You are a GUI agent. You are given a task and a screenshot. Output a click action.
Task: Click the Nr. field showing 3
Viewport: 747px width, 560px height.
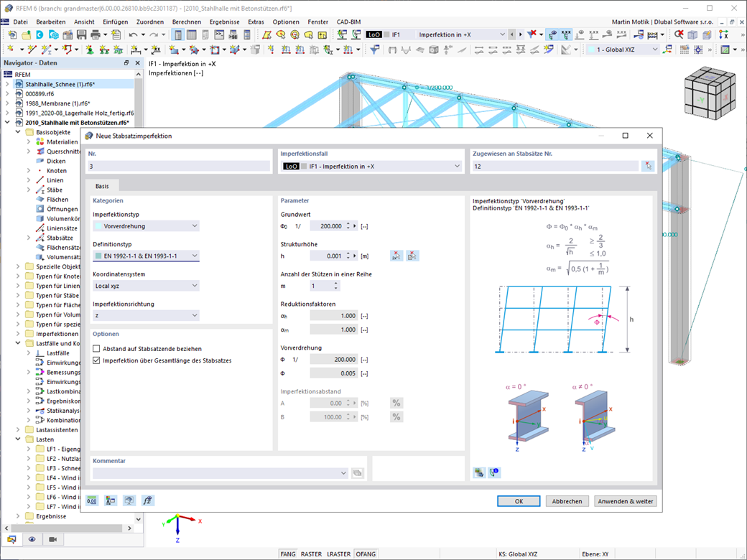click(179, 166)
